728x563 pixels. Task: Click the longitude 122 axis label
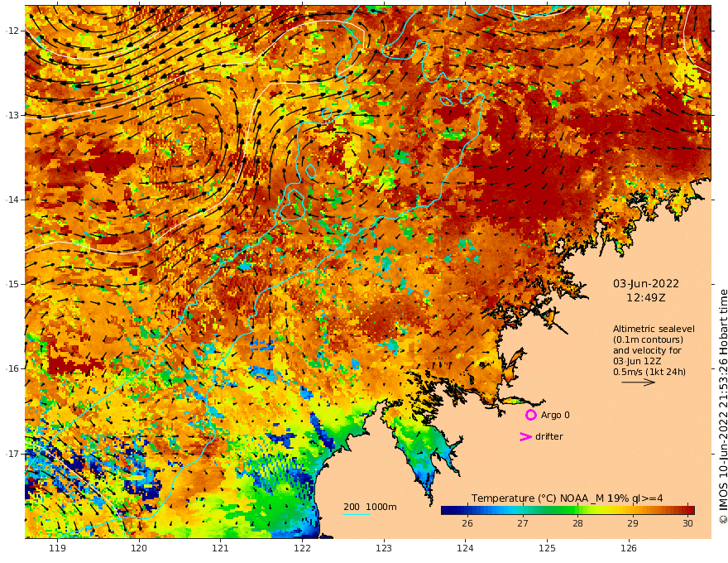point(302,548)
